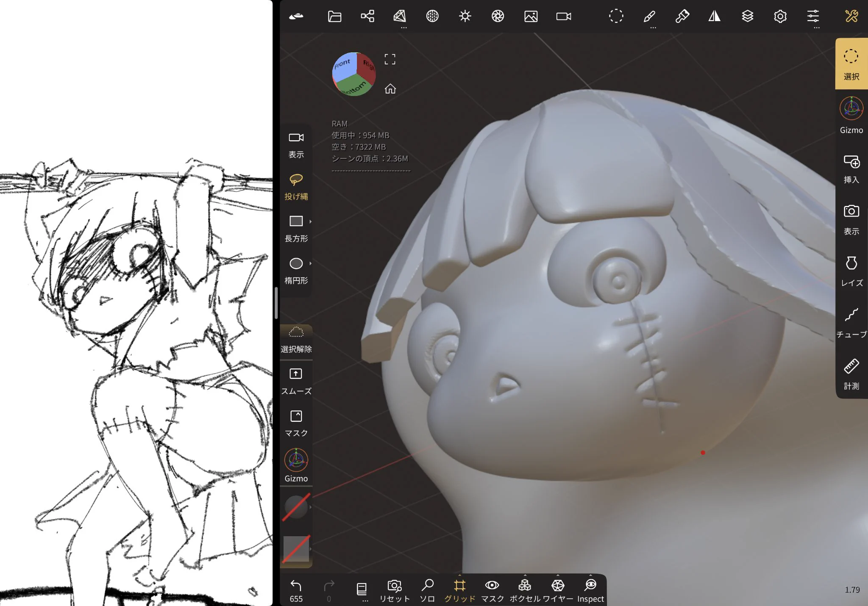Click the fullscreen frame icon
868x606 pixels.
point(390,59)
